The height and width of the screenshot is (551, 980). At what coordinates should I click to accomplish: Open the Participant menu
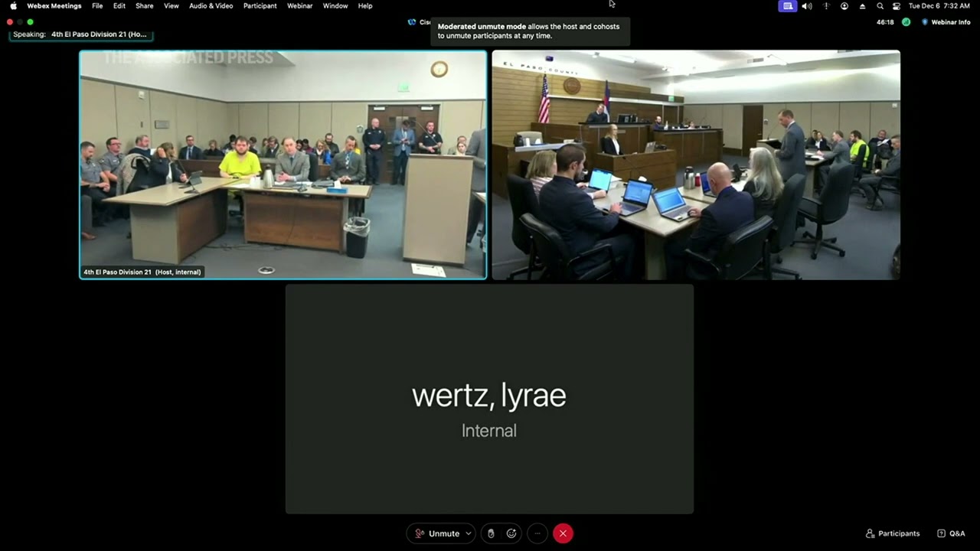(260, 6)
